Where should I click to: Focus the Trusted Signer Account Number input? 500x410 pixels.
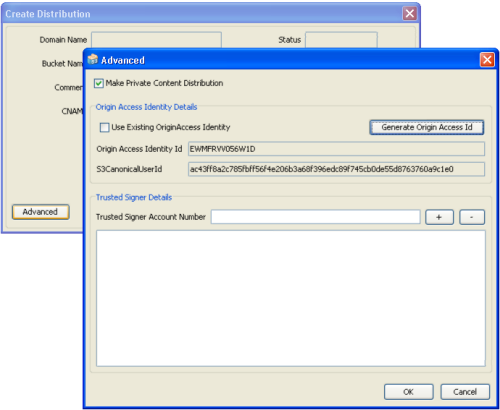click(316, 217)
